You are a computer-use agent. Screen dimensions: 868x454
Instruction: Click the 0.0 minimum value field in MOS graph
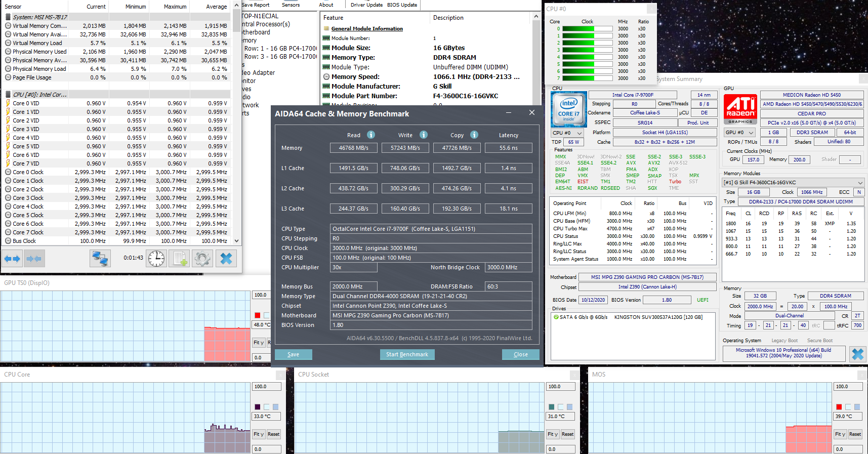click(848, 449)
